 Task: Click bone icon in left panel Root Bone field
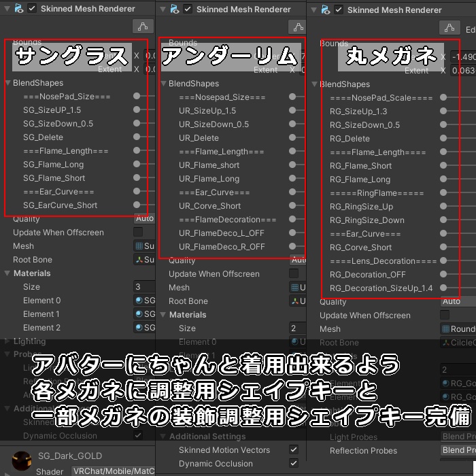click(139, 260)
